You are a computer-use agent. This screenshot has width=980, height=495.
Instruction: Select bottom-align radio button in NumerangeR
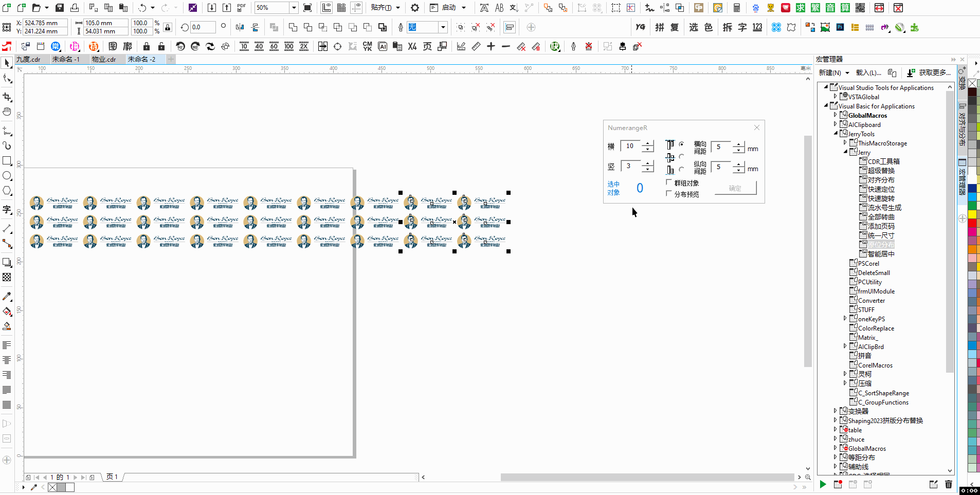pos(681,169)
